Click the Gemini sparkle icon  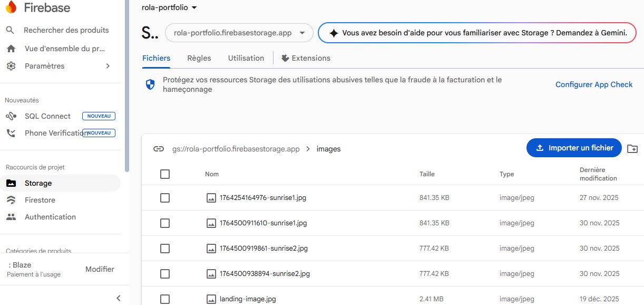click(x=334, y=33)
